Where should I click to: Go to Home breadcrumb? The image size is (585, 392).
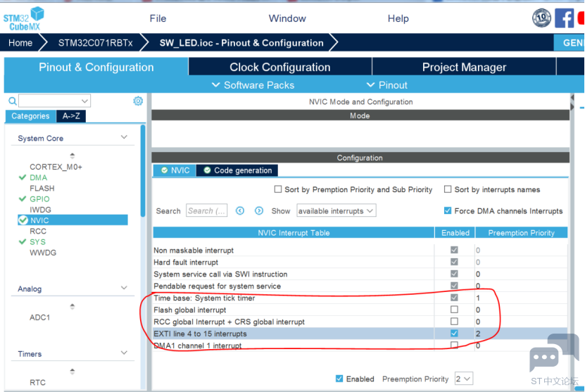point(20,43)
